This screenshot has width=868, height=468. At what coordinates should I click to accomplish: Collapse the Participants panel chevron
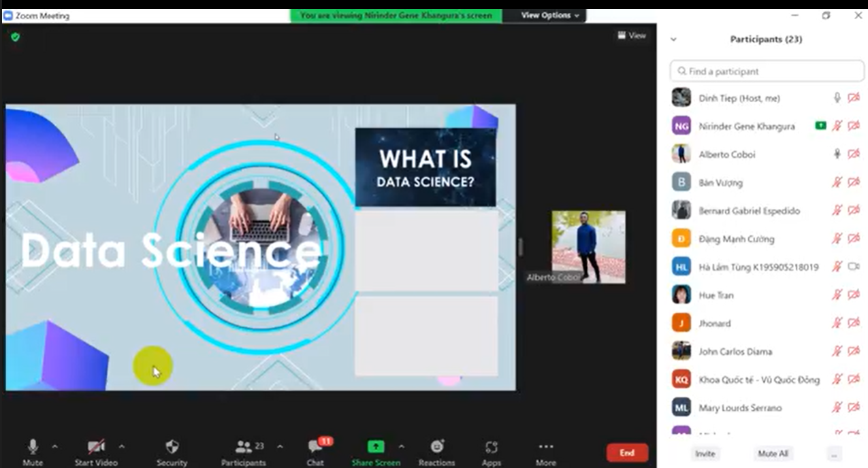673,39
